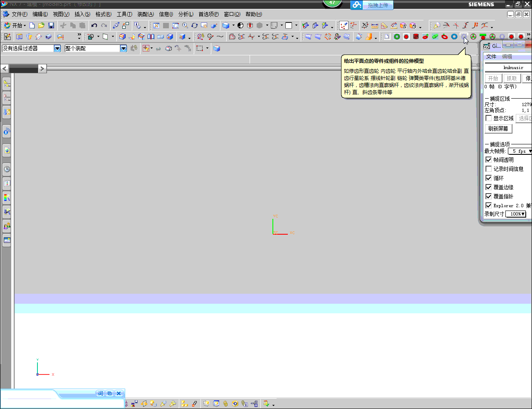Open the 插入(S) menu
This screenshot has height=409, width=532.
(x=82, y=14)
